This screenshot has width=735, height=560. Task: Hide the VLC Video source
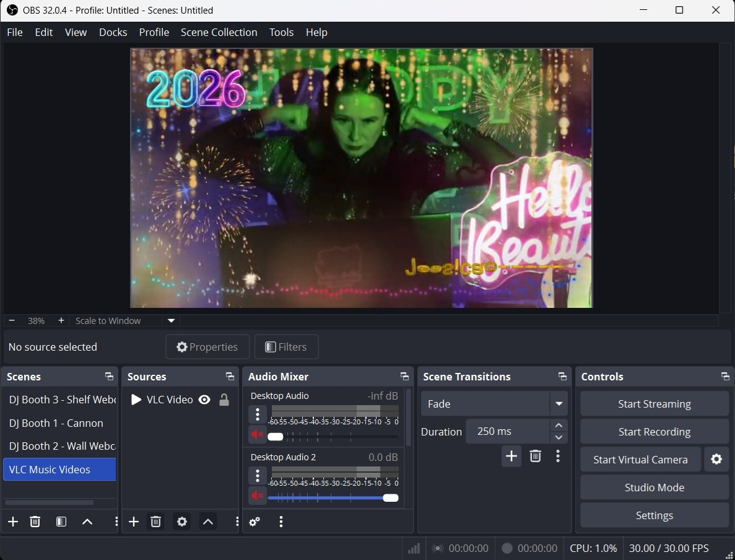tap(204, 400)
